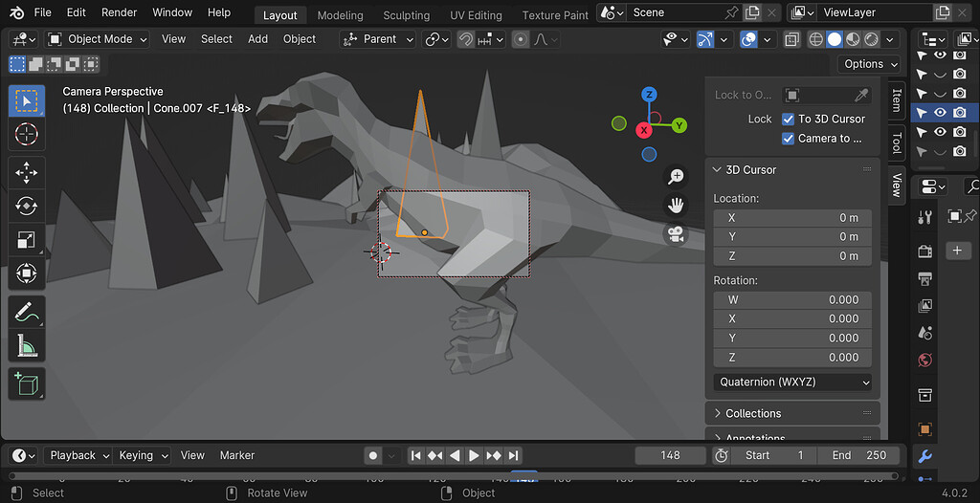980x503 pixels.
Task: Select the Rotate tool
Action: (x=27, y=206)
